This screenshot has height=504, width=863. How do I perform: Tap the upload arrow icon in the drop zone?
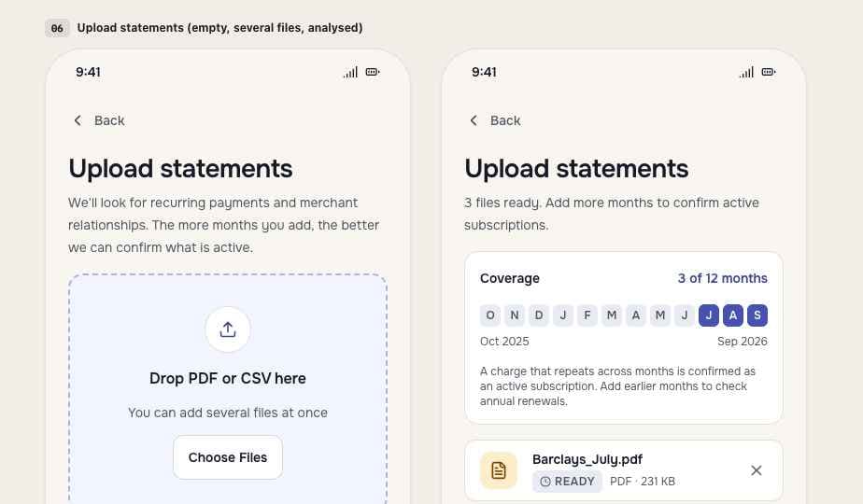(x=228, y=329)
